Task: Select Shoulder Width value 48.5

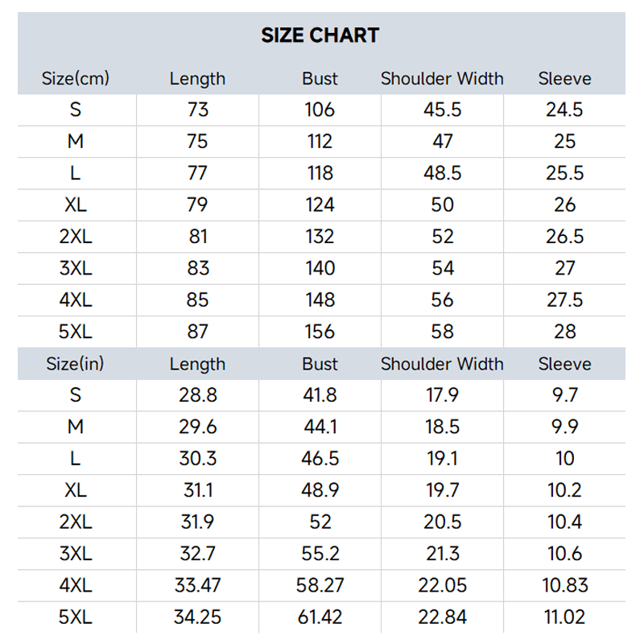Action: pyautogui.click(x=442, y=173)
